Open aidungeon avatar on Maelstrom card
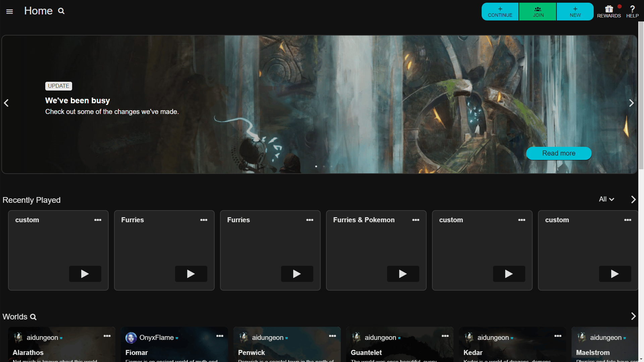The height and width of the screenshot is (362, 644). (582, 338)
